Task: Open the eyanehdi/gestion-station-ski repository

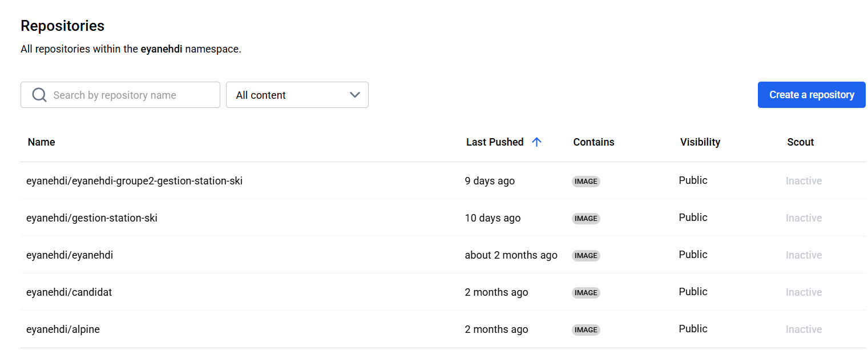Action: click(x=92, y=218)
